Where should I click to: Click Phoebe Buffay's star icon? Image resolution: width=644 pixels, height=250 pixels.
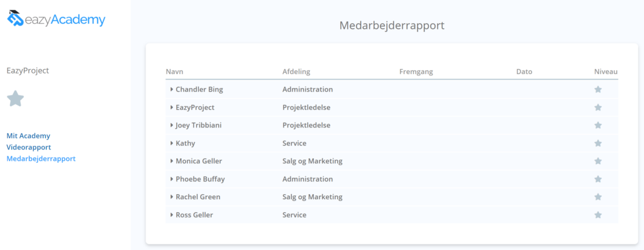[x=598, y=179]
